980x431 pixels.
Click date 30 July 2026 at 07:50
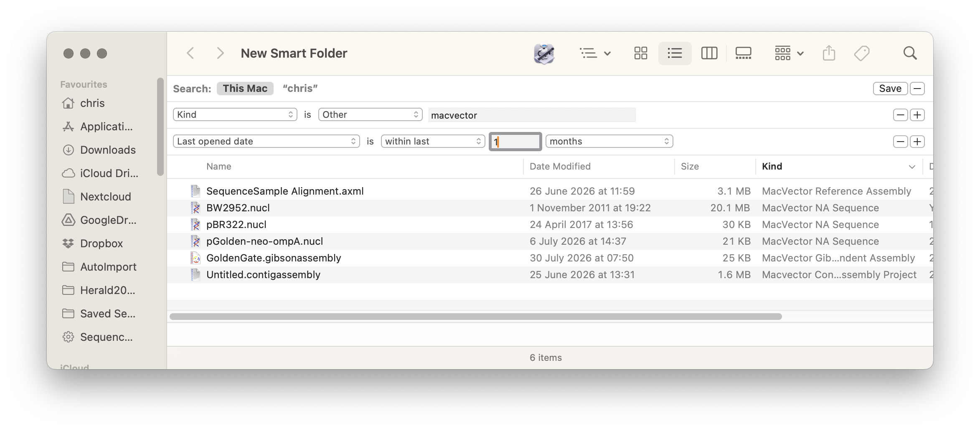point(581,258)
